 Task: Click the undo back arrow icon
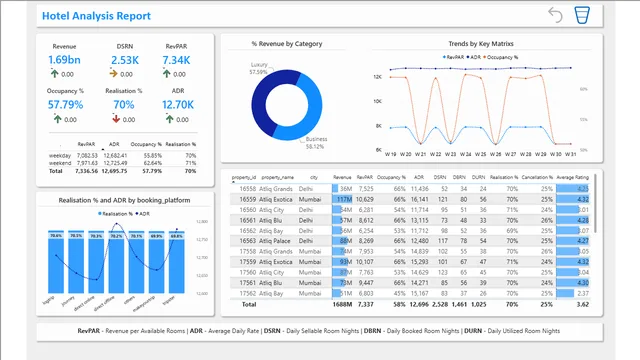pyautogui.click(x=555, y=15)
